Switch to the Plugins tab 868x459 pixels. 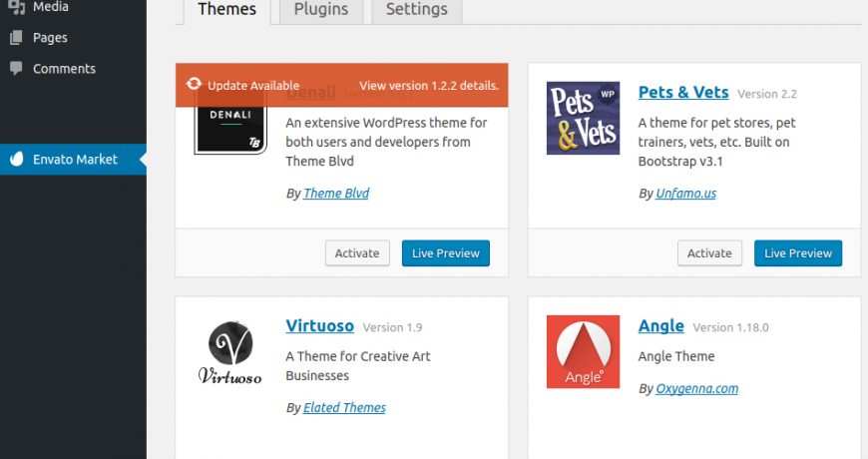pyautogui.click(x=321, y=10)
